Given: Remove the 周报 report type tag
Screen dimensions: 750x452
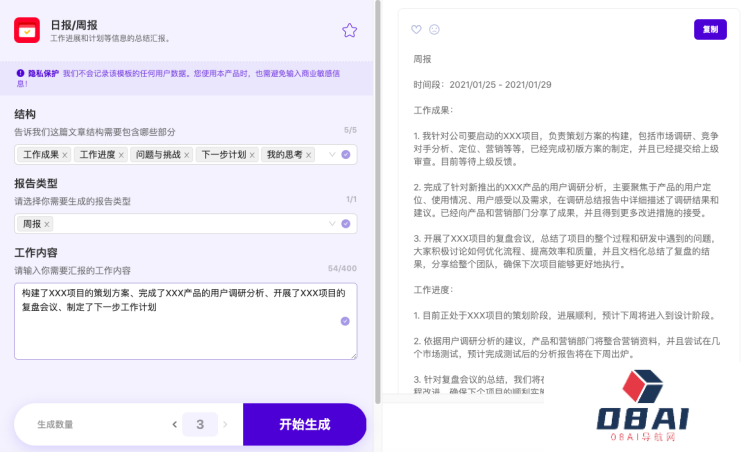Looking at the screenshot, I should point(46,224).
